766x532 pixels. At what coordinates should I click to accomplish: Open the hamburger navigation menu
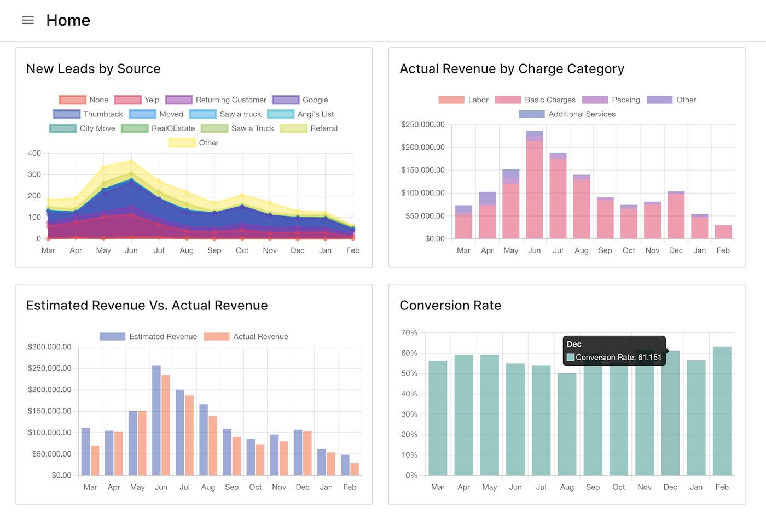(27, 20)
